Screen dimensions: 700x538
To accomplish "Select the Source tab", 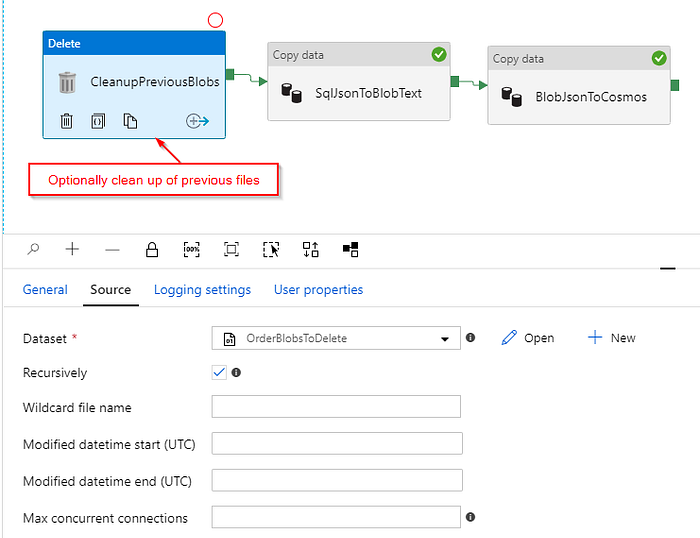I will pyautogui.click(x=111, y=290).
